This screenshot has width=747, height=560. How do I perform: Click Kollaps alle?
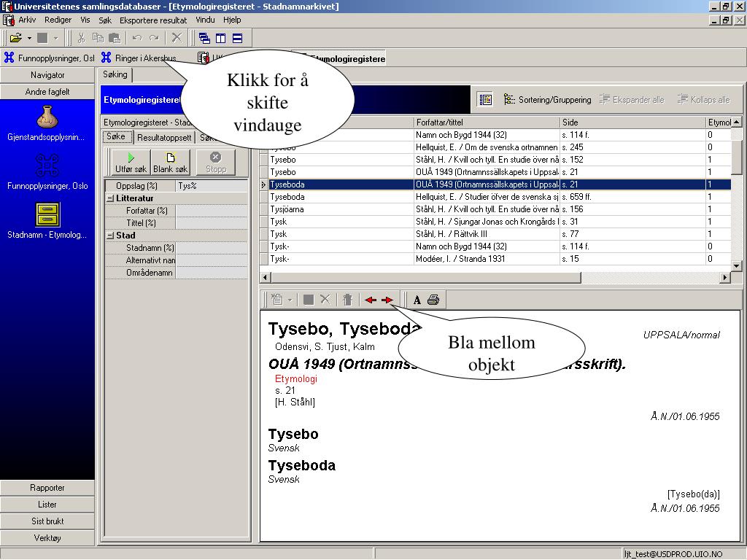[704, 99]
